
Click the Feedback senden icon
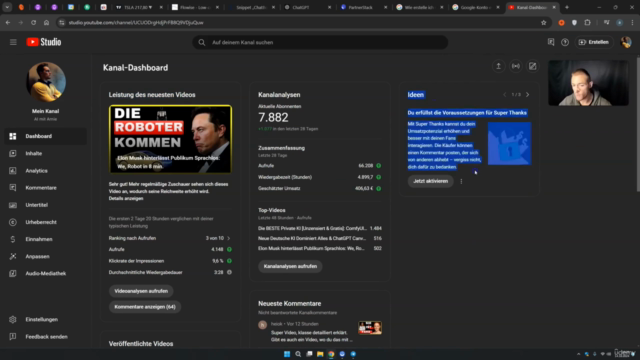13,337
